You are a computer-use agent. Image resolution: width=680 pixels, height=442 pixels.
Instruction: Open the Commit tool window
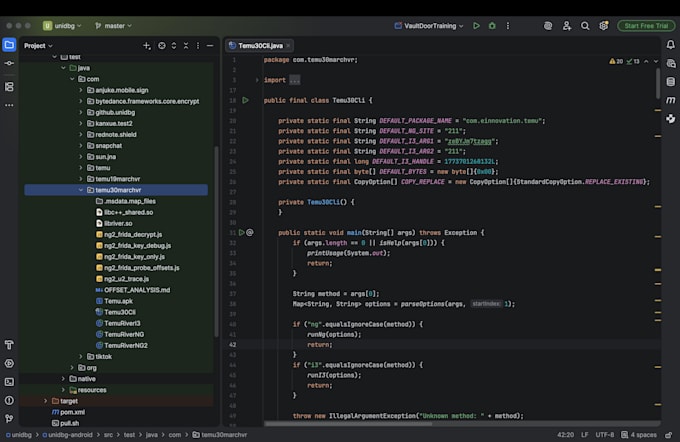[9, 63]
